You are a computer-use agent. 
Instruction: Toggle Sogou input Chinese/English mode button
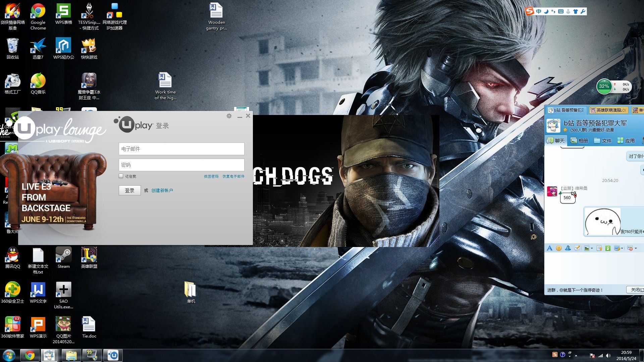(x=539, y=11)
